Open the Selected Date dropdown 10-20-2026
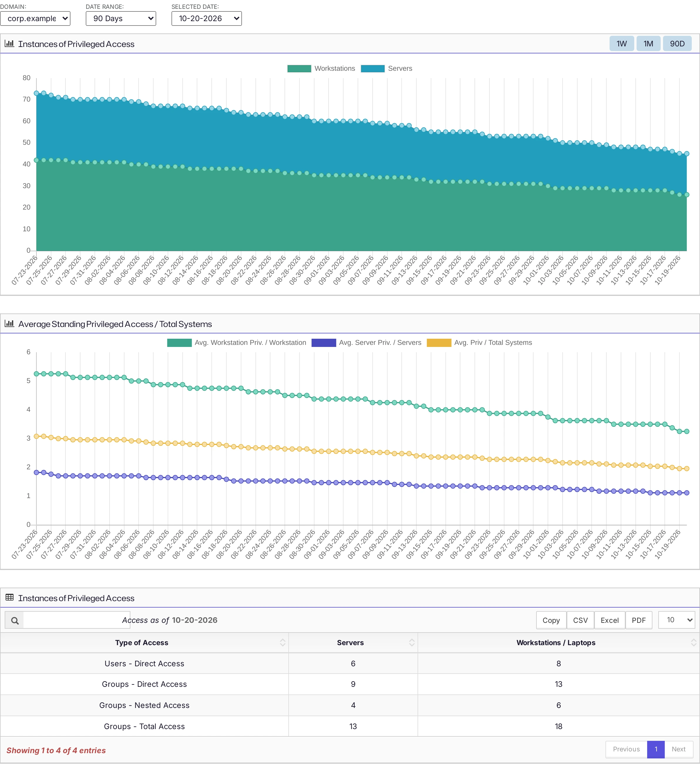Viewport: 700px width, 769px height. [x=206, y=18]
